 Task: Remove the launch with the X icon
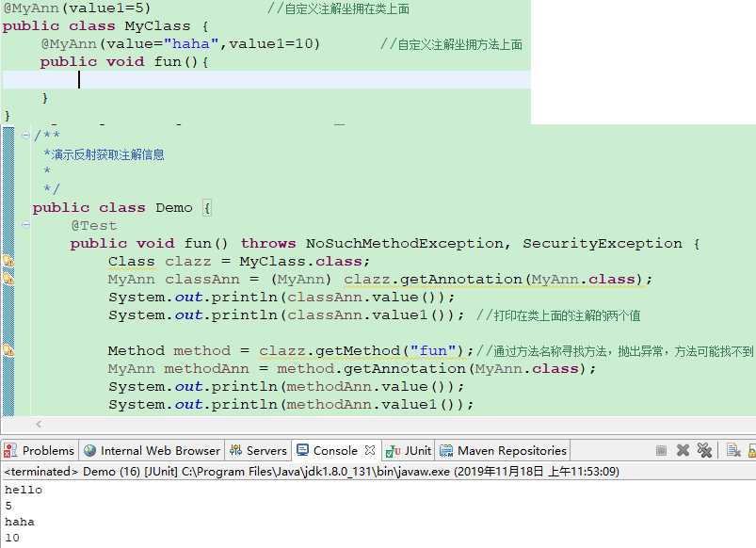(683, 450)
